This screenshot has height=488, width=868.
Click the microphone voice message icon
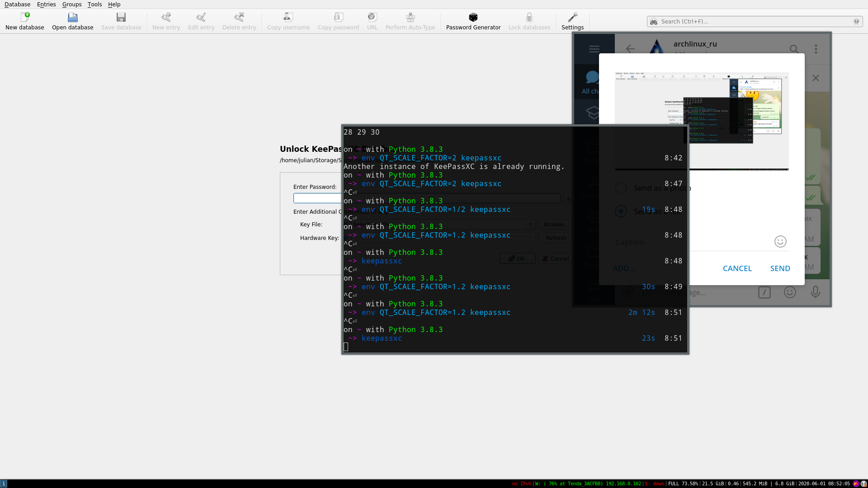coord(816,292)
